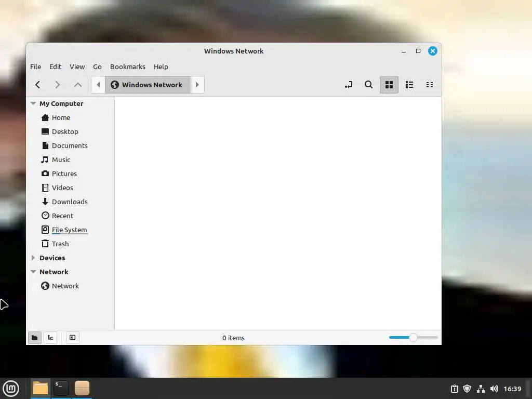Open the Bookmarks menu
Image resolution: width=532 pixels, height=399 pixels.
(x=128, y=66)
